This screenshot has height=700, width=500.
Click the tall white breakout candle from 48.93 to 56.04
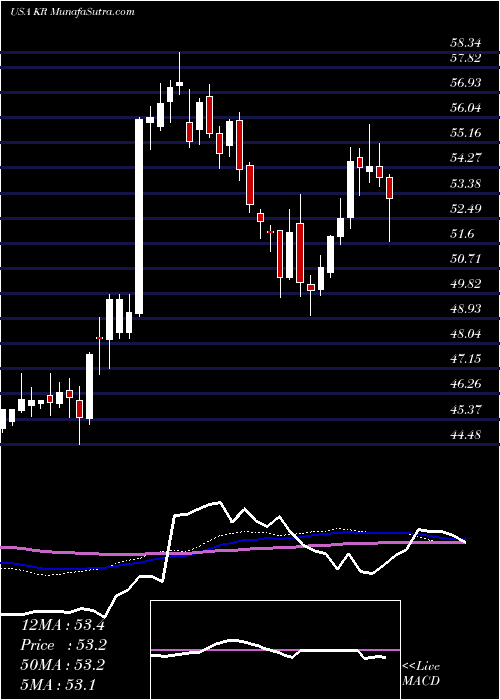coord(139,217)
